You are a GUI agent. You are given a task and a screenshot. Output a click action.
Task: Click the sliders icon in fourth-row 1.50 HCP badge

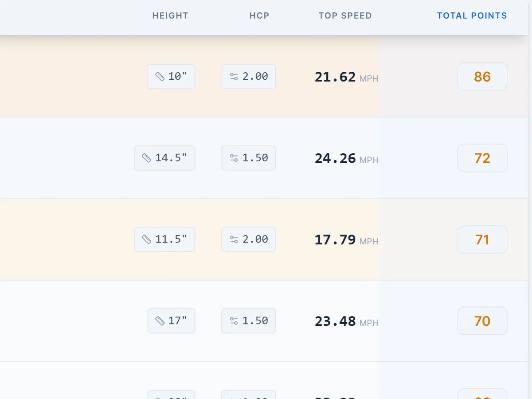234,321
